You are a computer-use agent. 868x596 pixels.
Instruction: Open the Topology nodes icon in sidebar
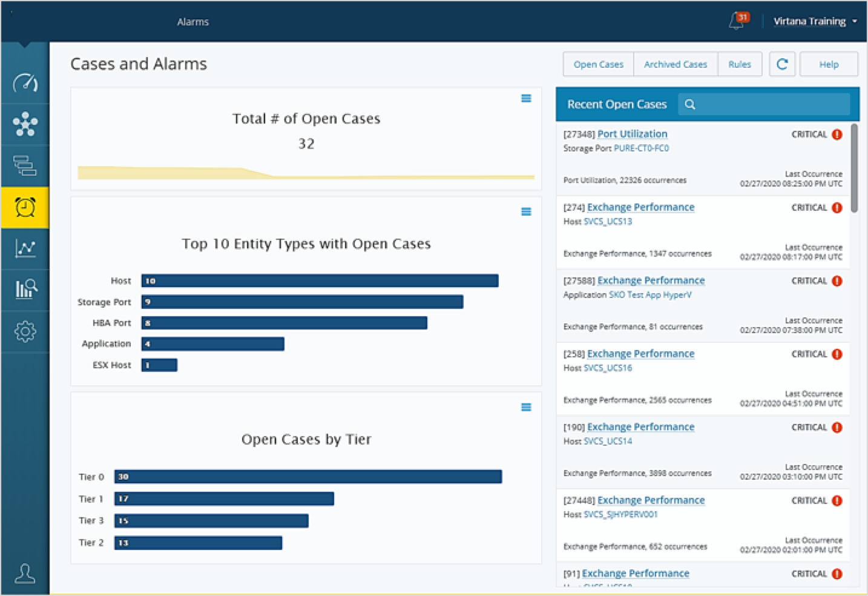pos(25,124)
